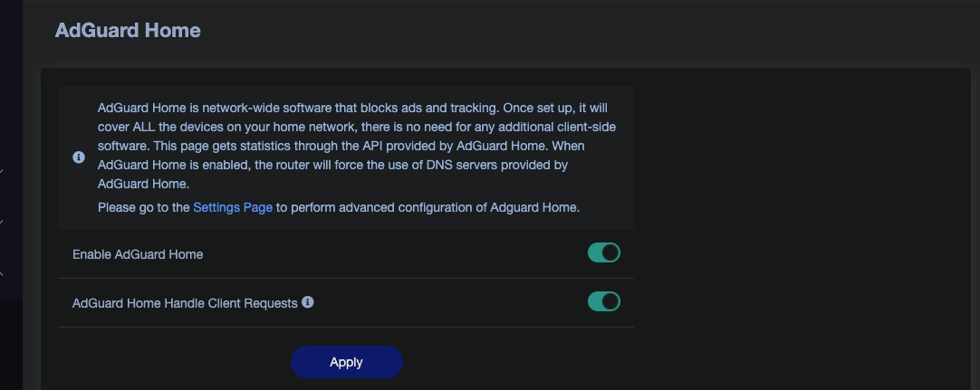
Task: Disable AdGuard Home Handle Client Requests switch
Action: click(604, 301)
